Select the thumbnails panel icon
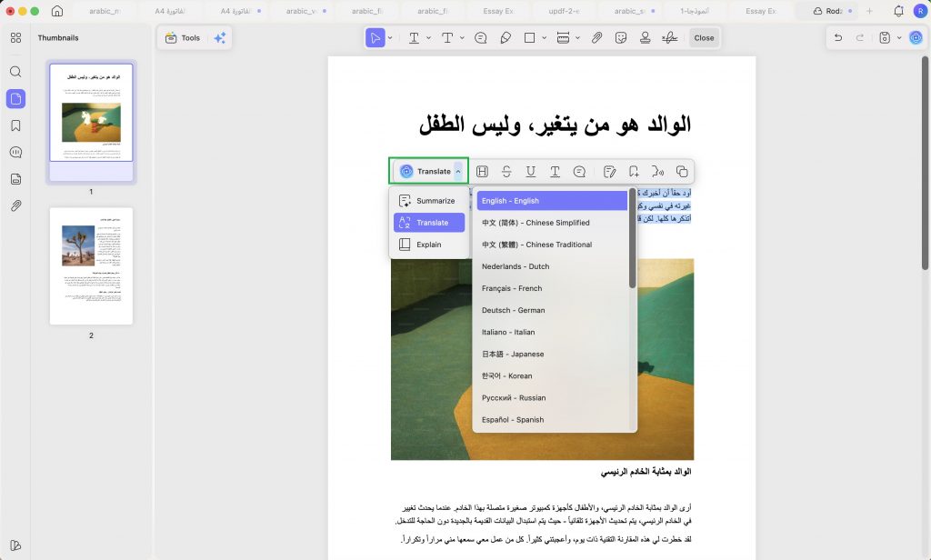The height and width of the screenshot is (560, 931). point(16,98)
